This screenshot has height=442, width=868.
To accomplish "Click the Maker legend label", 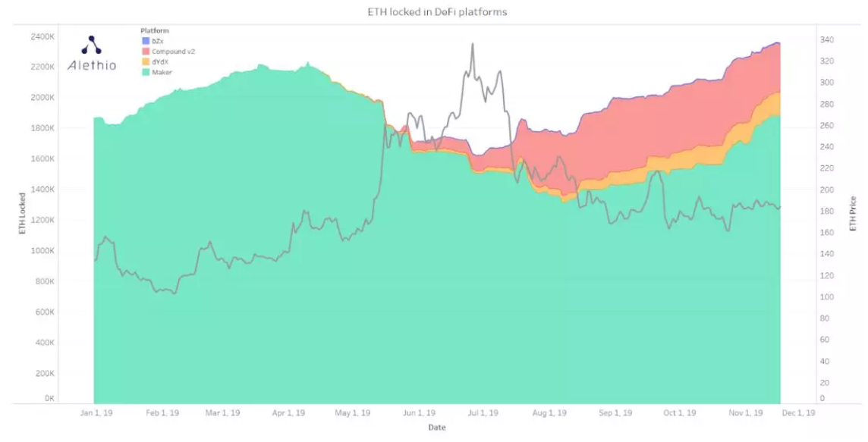I will point(162,72).
